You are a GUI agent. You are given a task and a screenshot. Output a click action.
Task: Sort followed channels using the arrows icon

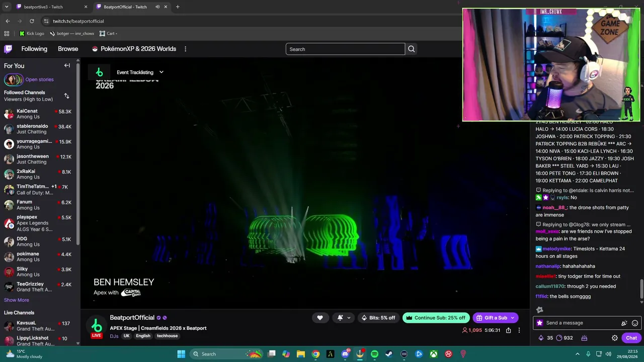tap(66, 96)
